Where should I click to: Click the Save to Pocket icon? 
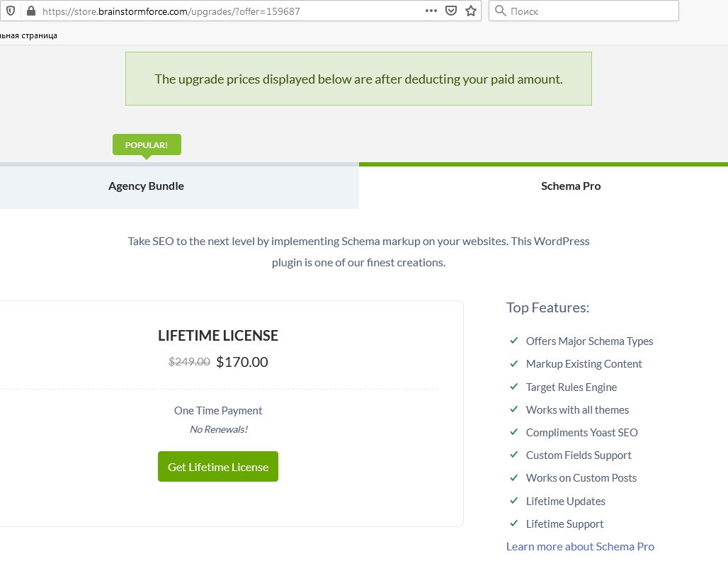coord(451,11)
